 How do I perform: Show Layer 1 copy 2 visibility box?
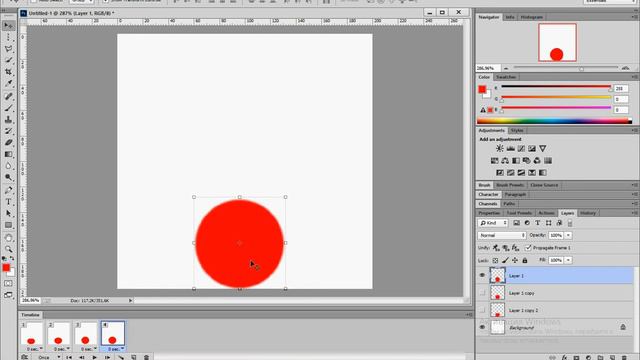point(482,310)
